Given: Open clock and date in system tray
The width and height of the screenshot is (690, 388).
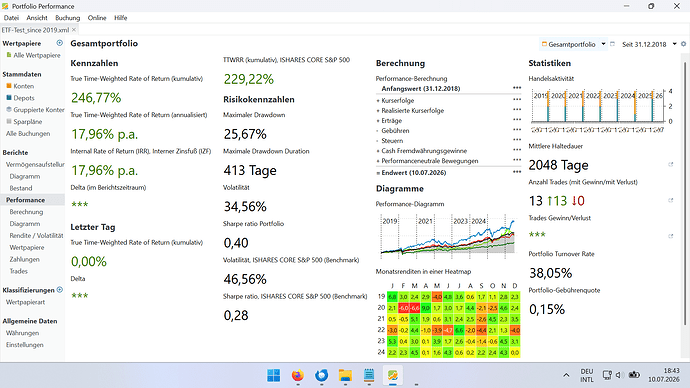Looking at the screenshot, I should point(664,375).
